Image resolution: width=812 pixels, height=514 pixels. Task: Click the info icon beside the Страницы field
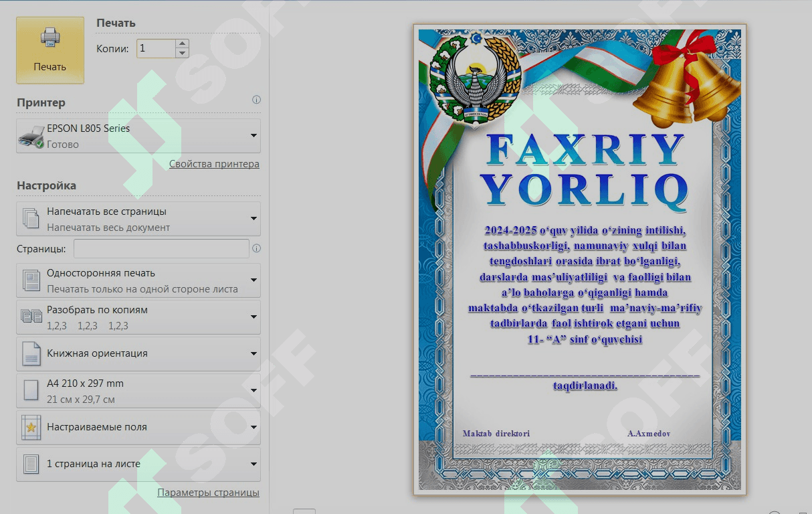256,248
